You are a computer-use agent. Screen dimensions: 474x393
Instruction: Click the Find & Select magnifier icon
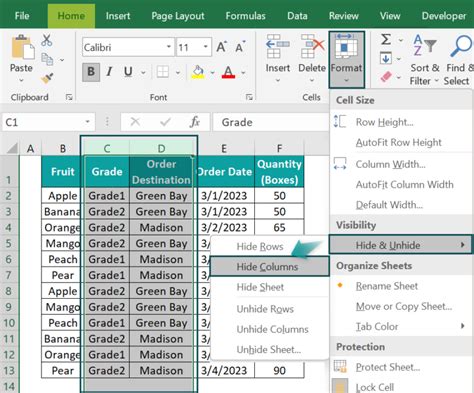pyautogui.click(x=461, y=46)
